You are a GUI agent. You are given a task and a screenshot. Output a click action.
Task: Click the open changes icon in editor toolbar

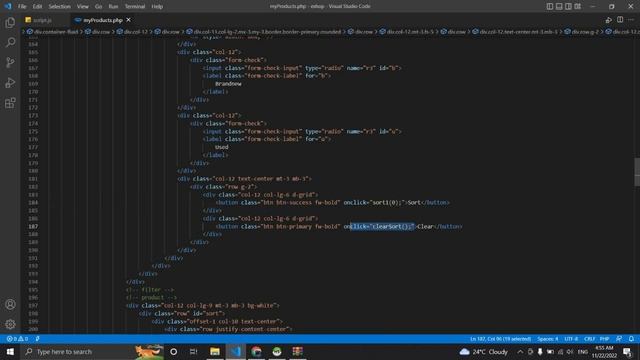pos(609,20)
